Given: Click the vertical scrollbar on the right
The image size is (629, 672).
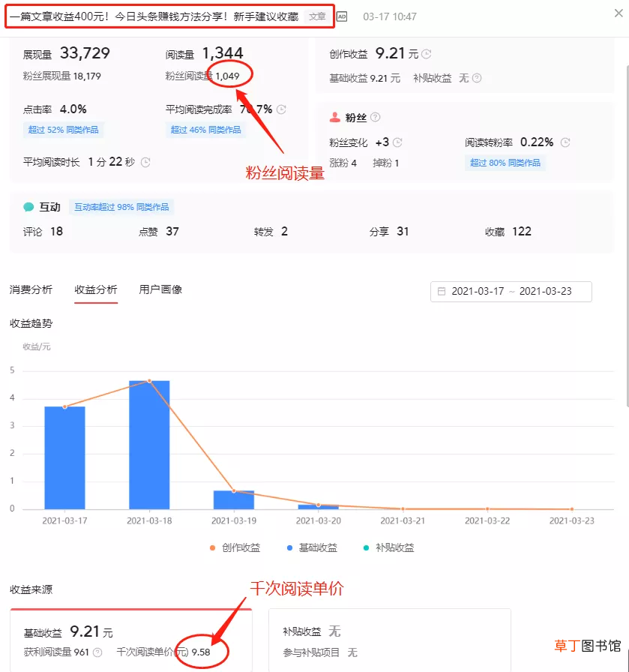Looking at the screenshot, I should pos(627,235).
